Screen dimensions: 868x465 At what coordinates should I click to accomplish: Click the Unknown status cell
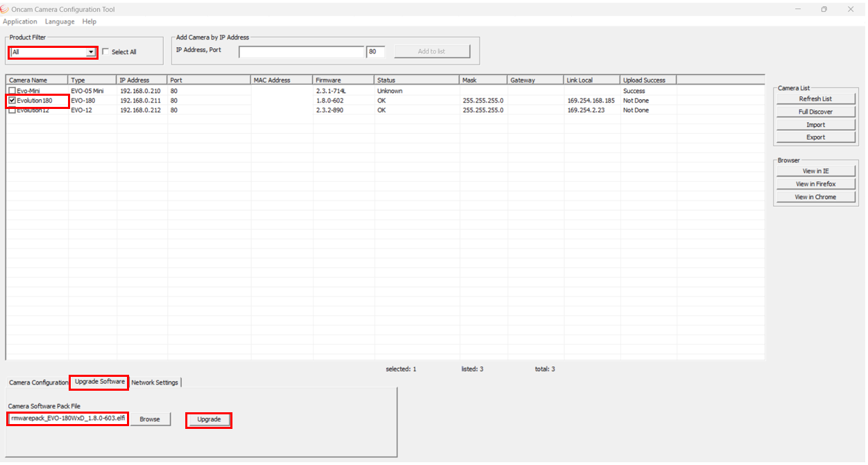click(390, 91)
